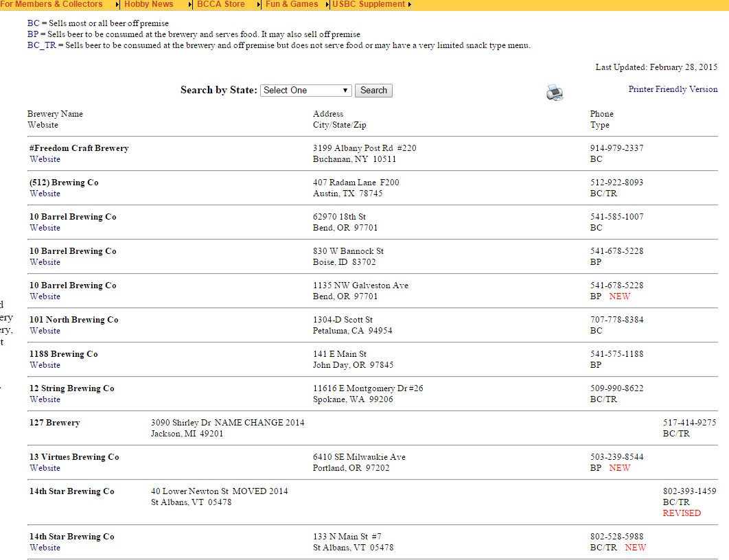Image resolution: width=729 pixels, height=560 pixels.
Task: Click the Phone column header
Action: tap(602, 114)
